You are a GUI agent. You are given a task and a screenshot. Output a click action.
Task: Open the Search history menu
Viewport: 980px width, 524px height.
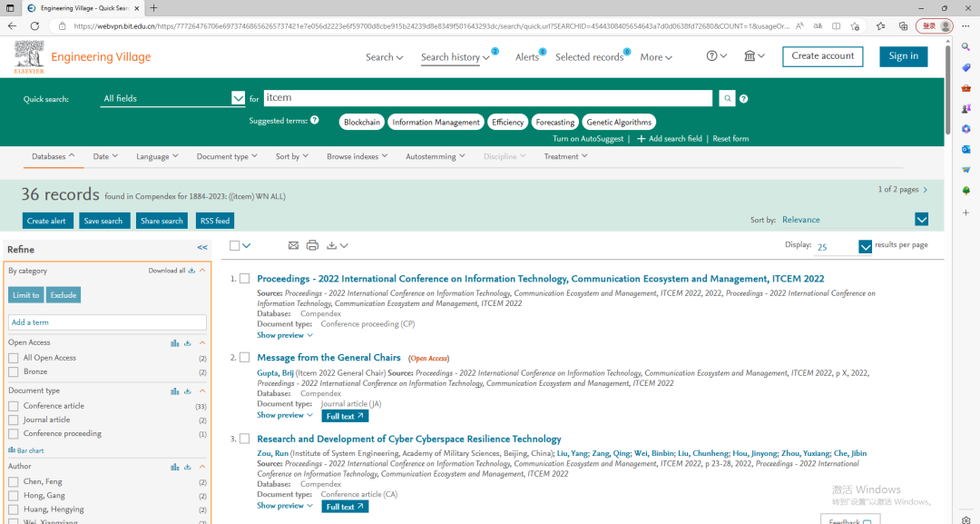(455, 57)
